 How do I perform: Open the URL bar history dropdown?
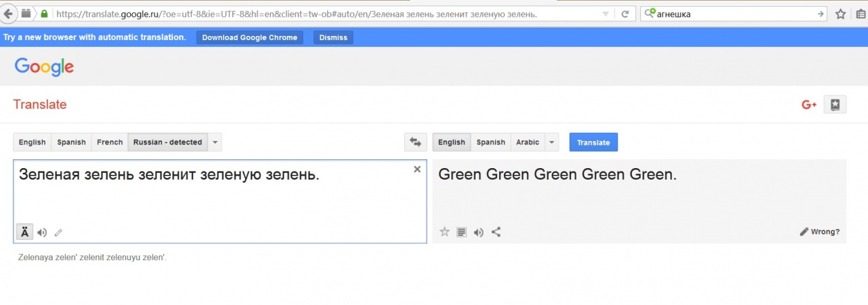click(606, 14)
